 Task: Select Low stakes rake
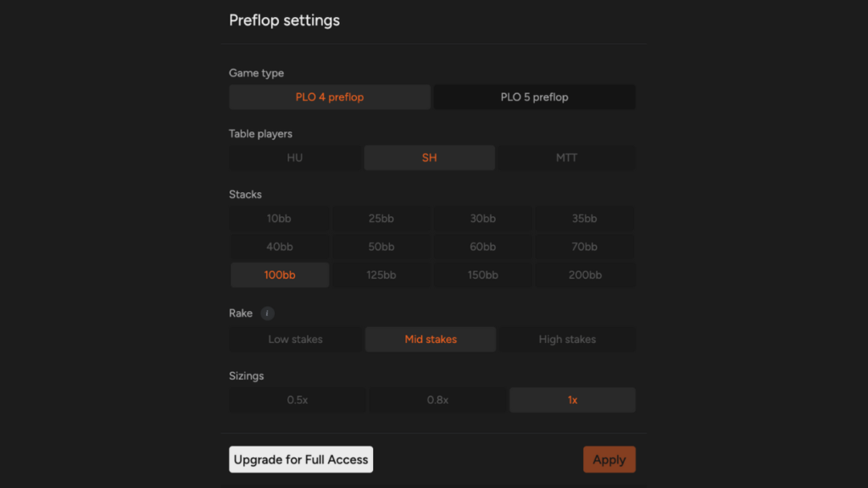296,339
